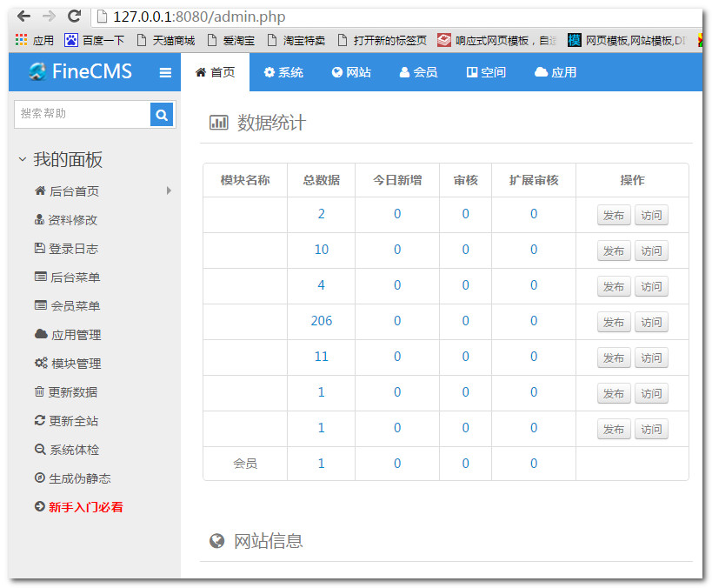Screen dimensions: 712x588
Task: Open the 会员 top navigation tab
Action: point(418,72)
